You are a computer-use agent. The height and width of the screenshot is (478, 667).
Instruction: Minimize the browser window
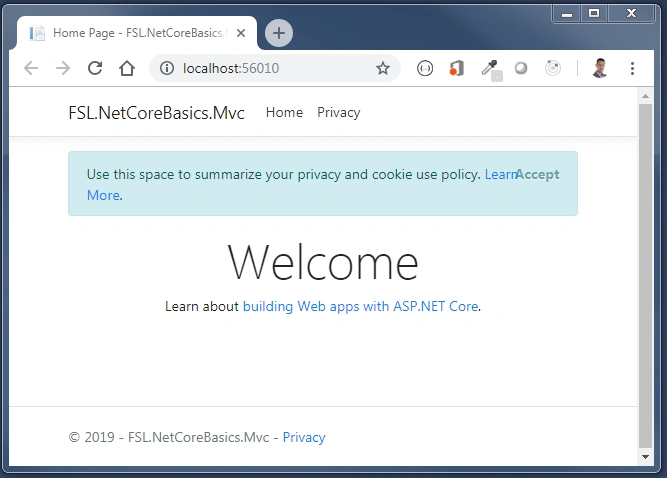point(567,14)
